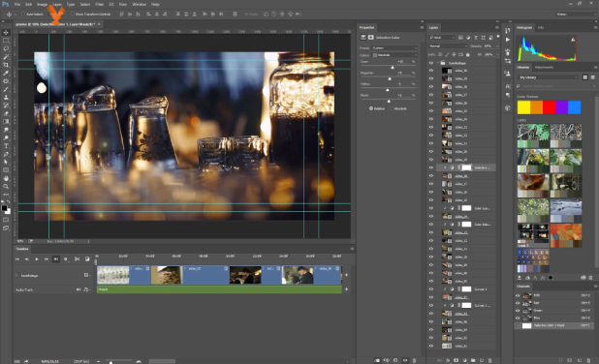Toggle RGB channel visibility
This screenshot has width=599, height=364.
pyautogui.click(x=518, y=295)
